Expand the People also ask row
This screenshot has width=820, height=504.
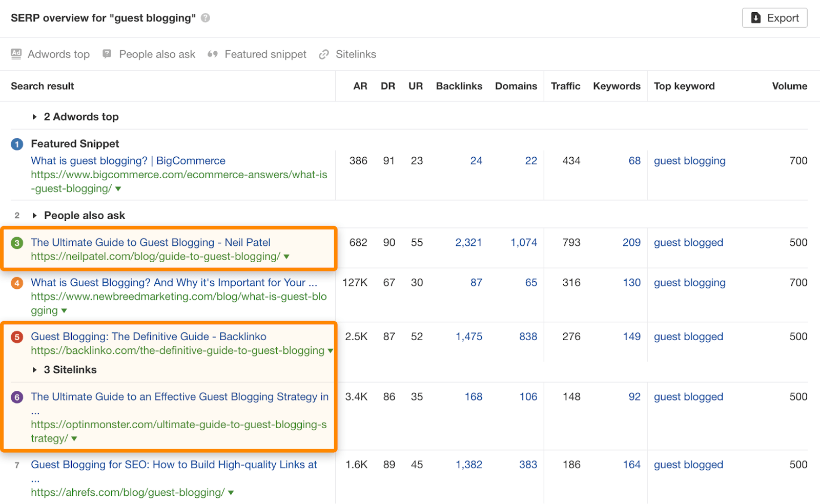(x=34, y=216)
